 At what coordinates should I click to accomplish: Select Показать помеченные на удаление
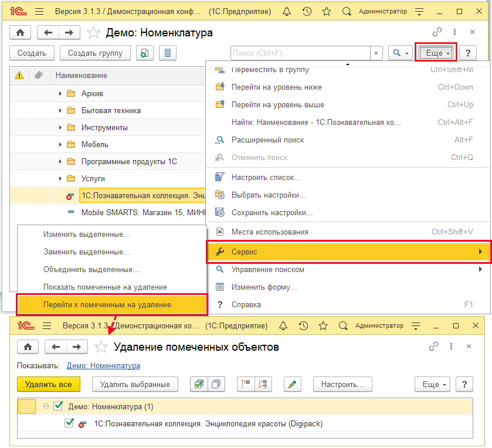click(112, 287)
